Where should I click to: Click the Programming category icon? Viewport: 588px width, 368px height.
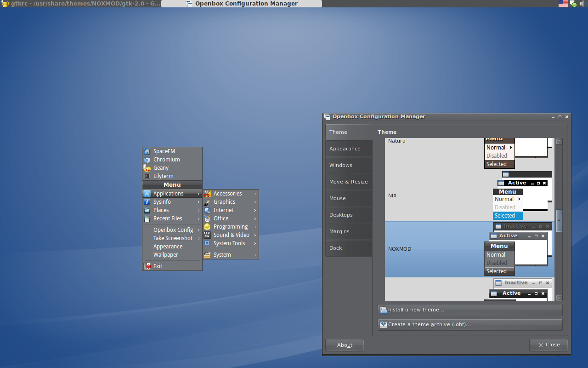click(x=207, y=227)
